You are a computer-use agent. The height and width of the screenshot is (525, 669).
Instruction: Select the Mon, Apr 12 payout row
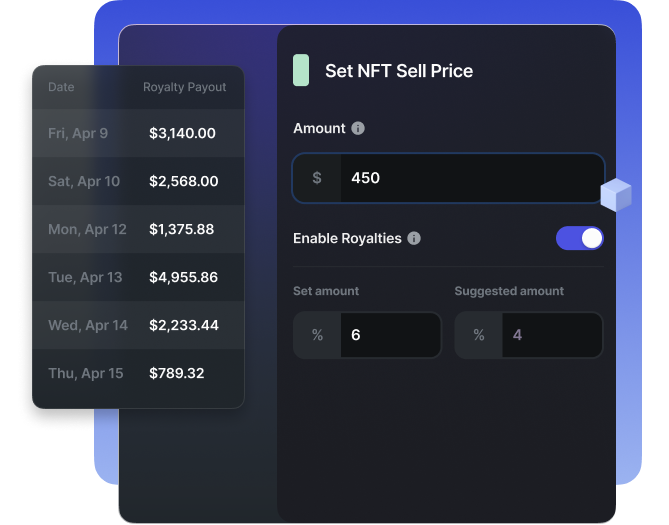[x=138, y=229]
